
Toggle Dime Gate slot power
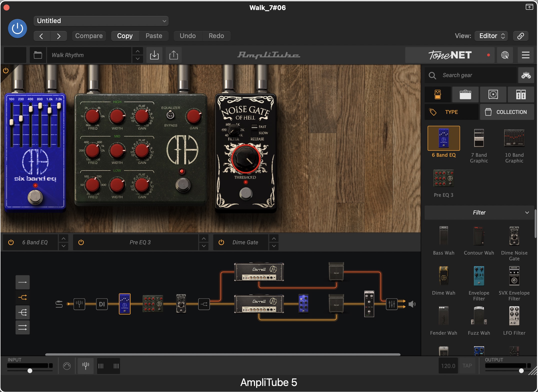coord(221,242)
